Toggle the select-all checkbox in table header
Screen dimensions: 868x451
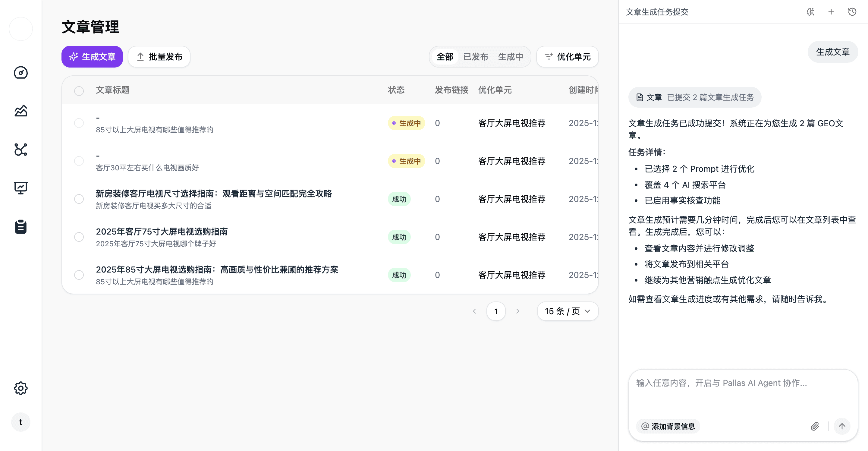79,91
